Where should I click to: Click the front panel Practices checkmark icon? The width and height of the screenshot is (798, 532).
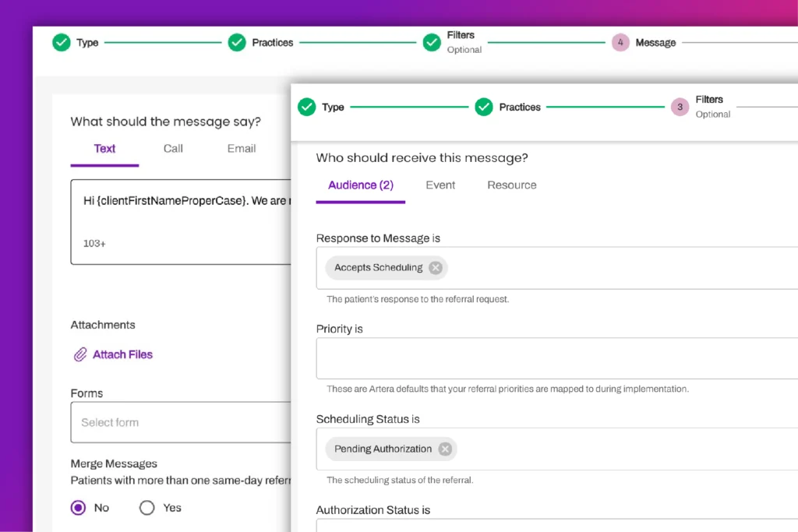click(x=484, y=107)
